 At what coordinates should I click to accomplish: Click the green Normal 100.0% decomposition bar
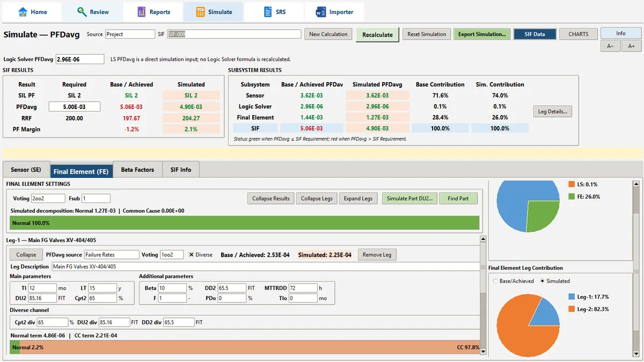(x=244, y=223)
